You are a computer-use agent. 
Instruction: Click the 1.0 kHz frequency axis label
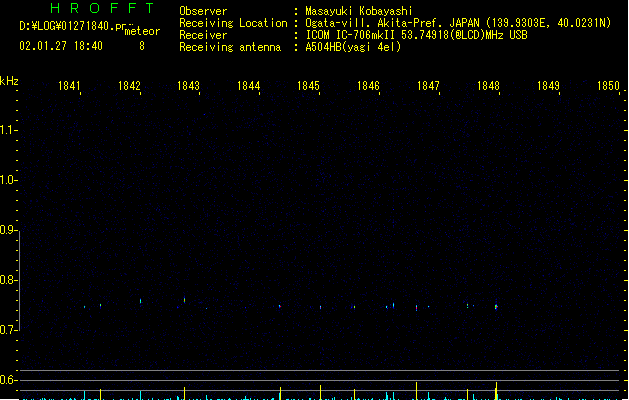point(6,180)
